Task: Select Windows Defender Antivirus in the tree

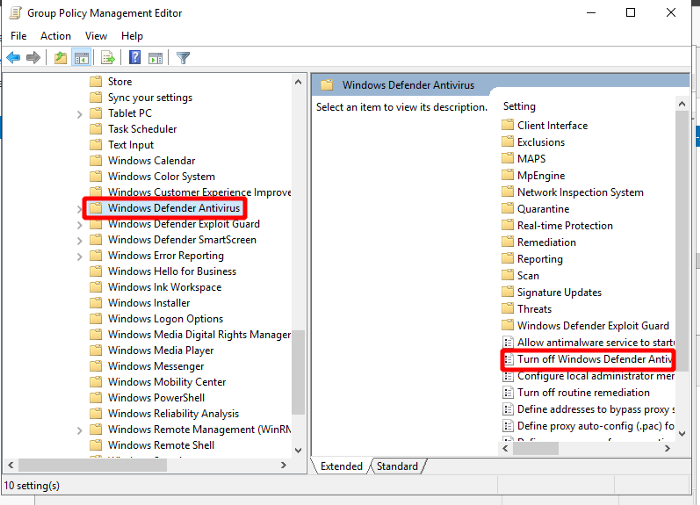Action: [x=174, y=208]
